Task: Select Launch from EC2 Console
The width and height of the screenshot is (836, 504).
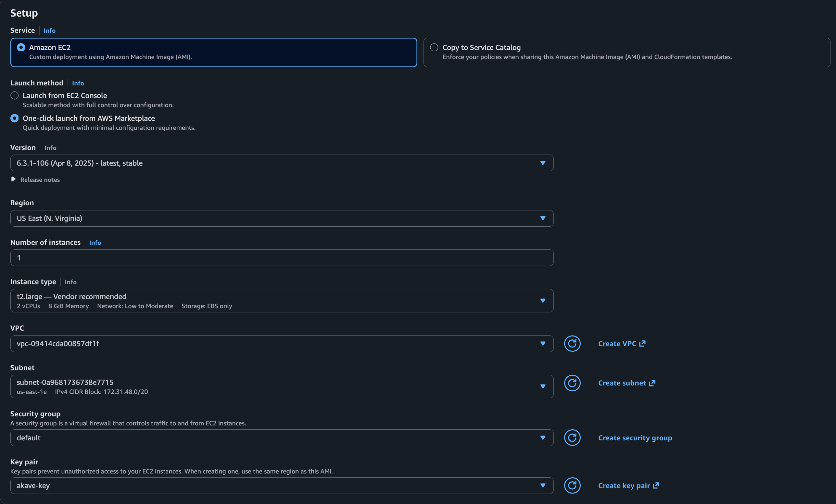Action: [x=15, y=96]
